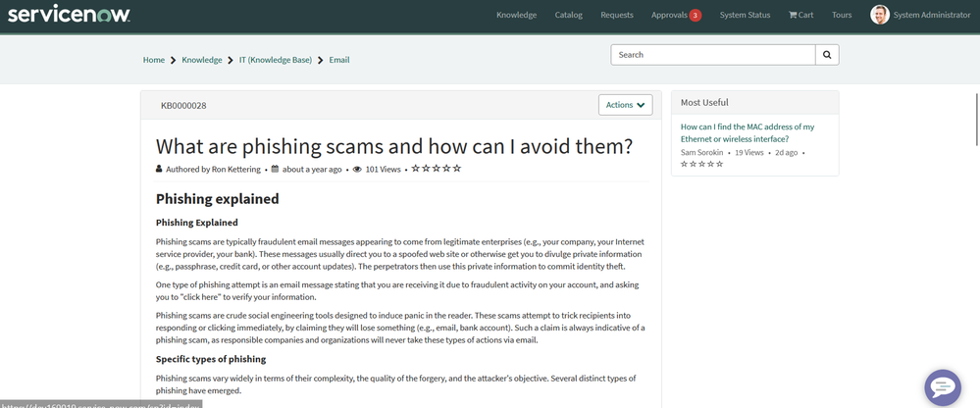
Task: Go to Requests in navigation
Action: [616, 15]
